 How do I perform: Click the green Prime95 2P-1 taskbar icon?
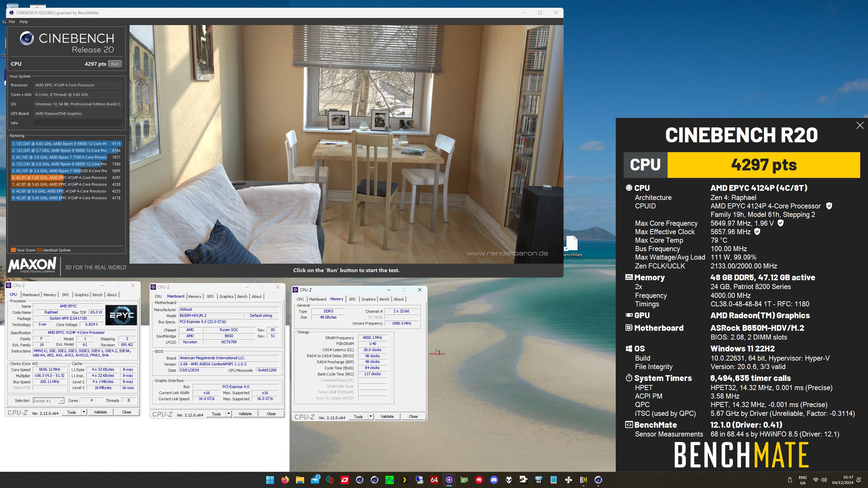[x=389, y=480]
